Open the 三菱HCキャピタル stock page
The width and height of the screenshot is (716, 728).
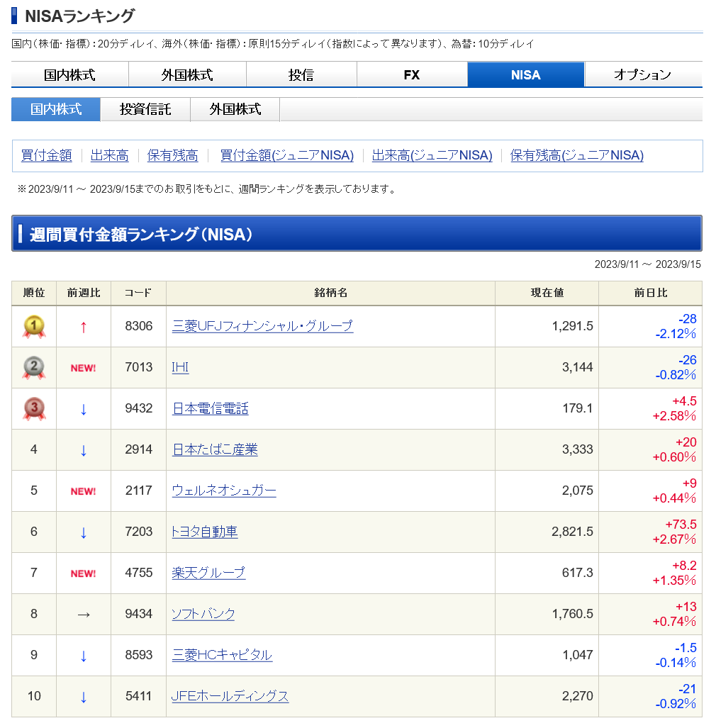tap(221, 655)
